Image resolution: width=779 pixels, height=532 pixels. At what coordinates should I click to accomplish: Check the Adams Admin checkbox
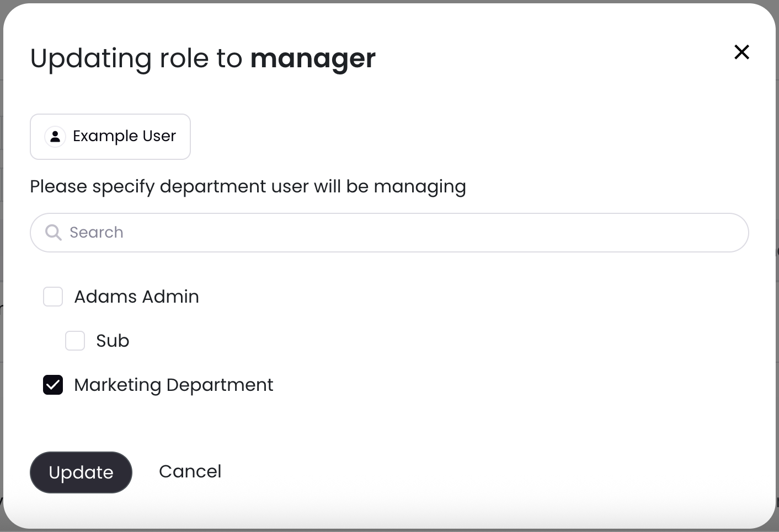(x=53, y=297)
